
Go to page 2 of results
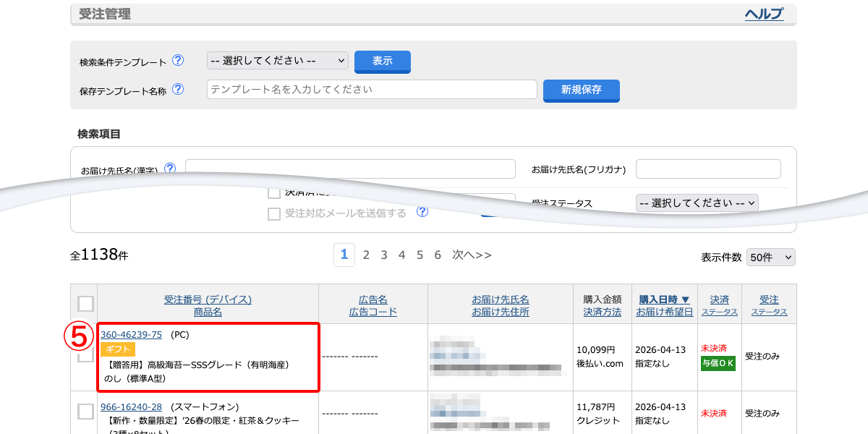tap(366, 255)
